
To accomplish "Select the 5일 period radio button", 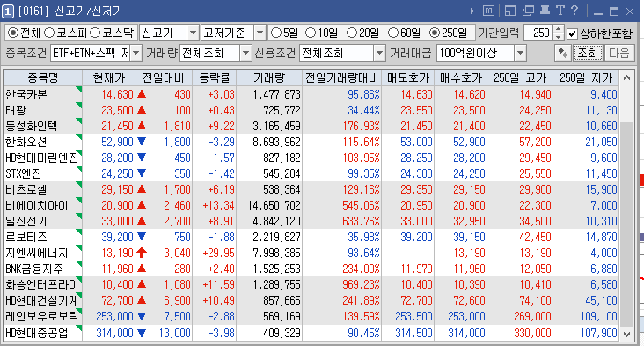I will tap(276, 33).
